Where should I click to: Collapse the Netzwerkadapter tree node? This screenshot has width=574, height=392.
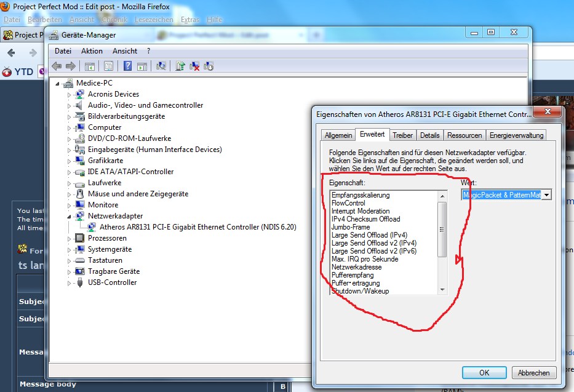70,216
